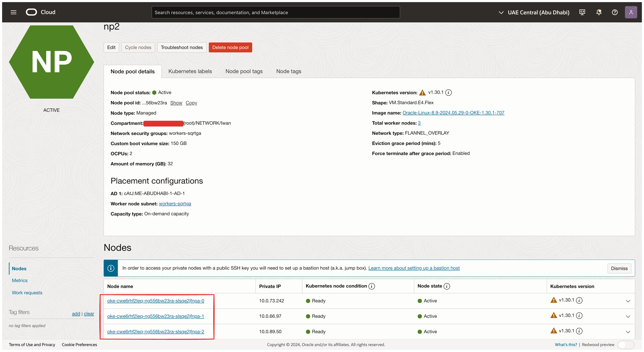Click the Kubernetes version info icon in details
Image resolution: width=644 pixels, height=352 pixels.
point(449,93)
